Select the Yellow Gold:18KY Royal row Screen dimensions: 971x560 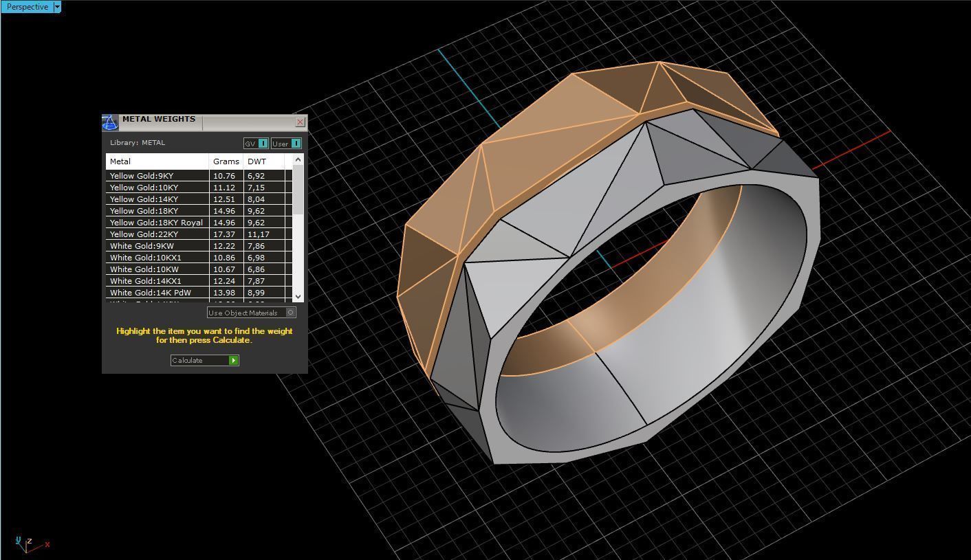(199, 223)
